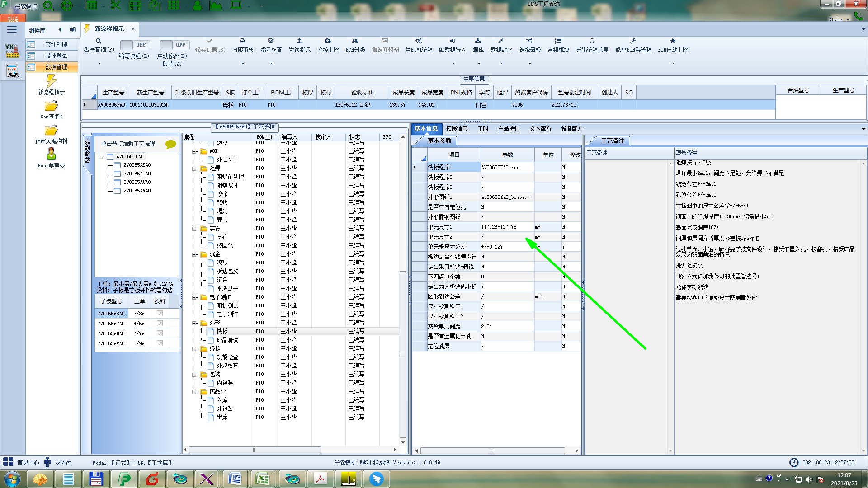This screenshot has height=488, width=868.
Task: Click the 型号查询 search icon
Action: (98, 41)
